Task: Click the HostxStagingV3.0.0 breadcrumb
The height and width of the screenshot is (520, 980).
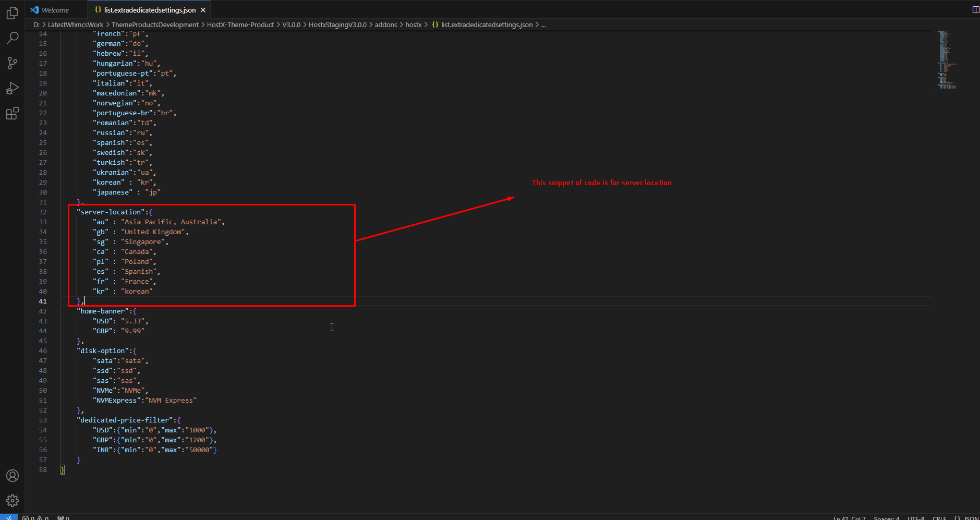Action: pyautogui.click(x=337, y=25)
